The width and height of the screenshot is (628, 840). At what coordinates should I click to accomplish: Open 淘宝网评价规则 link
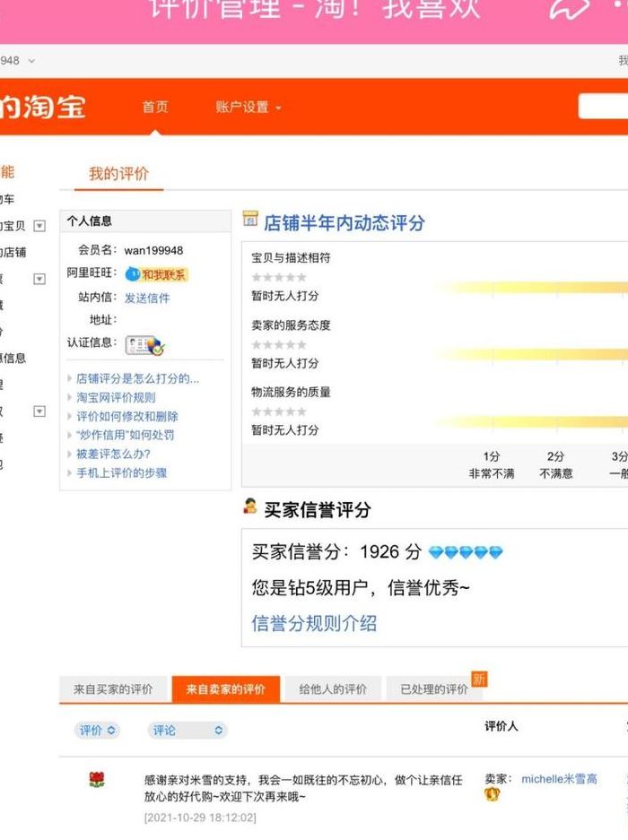point(116,397)
